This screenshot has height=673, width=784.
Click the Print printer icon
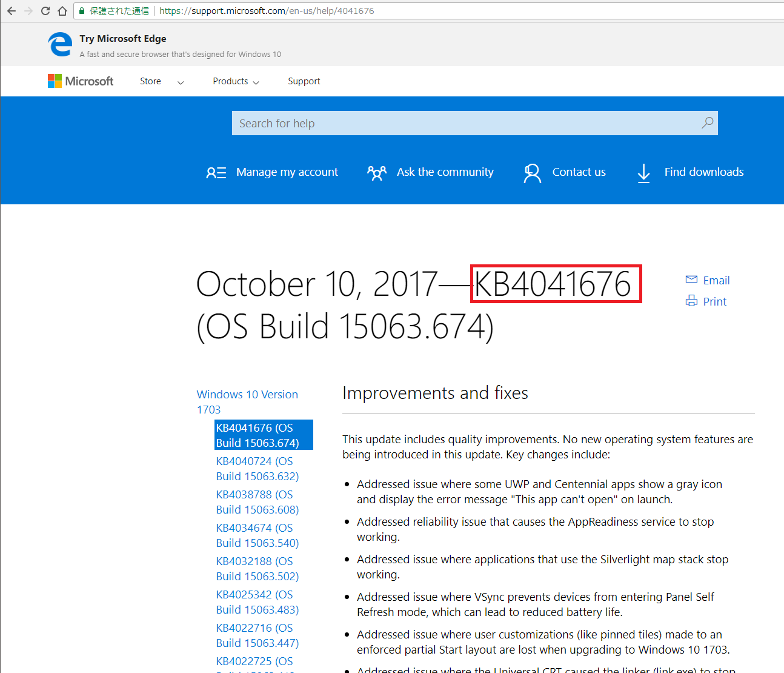click(x=691, y=301)
